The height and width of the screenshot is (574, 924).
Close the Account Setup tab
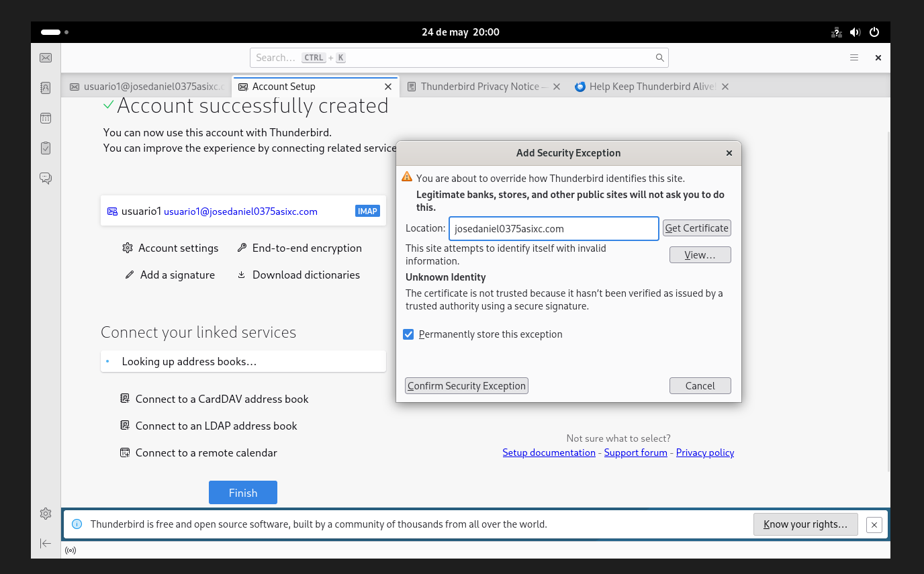(x=388, y=87)
